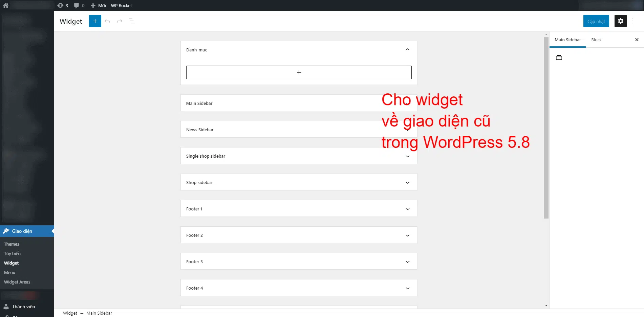Screen dimensions: 644x317
Task: Open the Menu submenu item
Action: pyautogui.click(x=9, y=272)
